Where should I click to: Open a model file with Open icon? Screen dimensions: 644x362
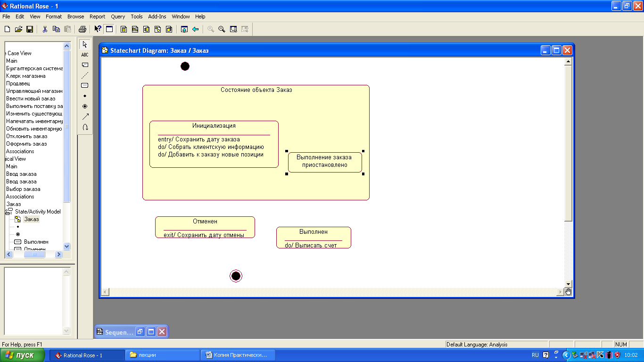[18, 29]
